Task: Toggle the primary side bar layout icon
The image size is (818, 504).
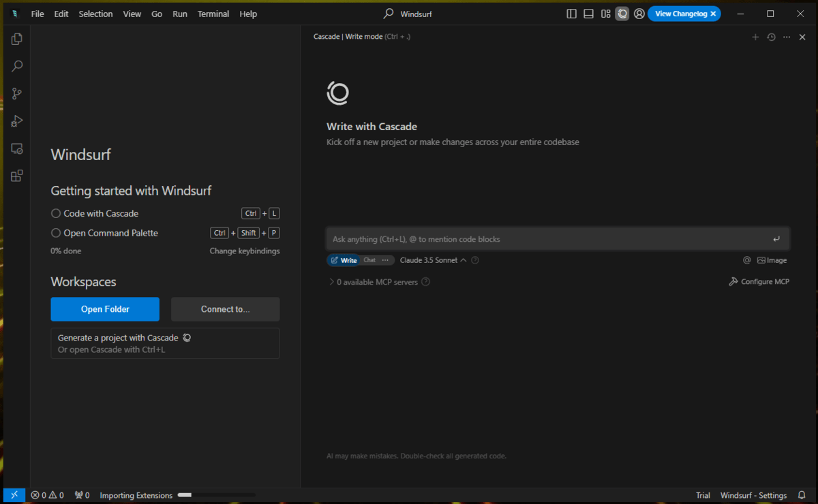Action: 572,14
